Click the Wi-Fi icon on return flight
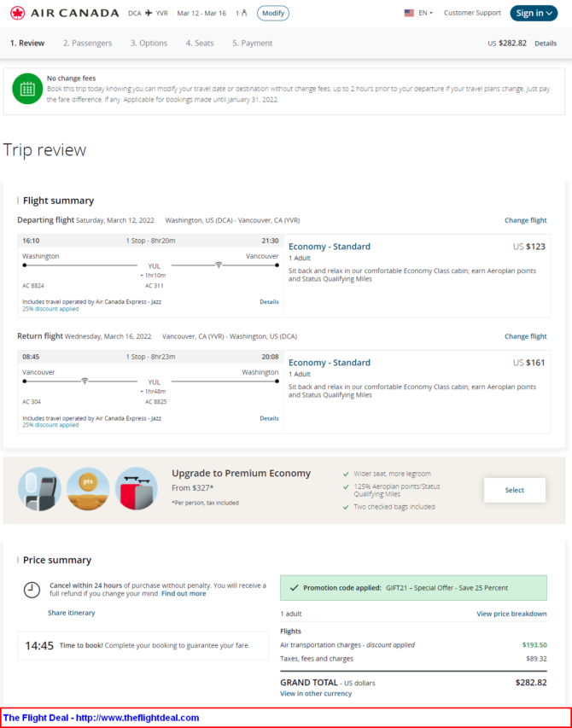 [x=85, y=381]
